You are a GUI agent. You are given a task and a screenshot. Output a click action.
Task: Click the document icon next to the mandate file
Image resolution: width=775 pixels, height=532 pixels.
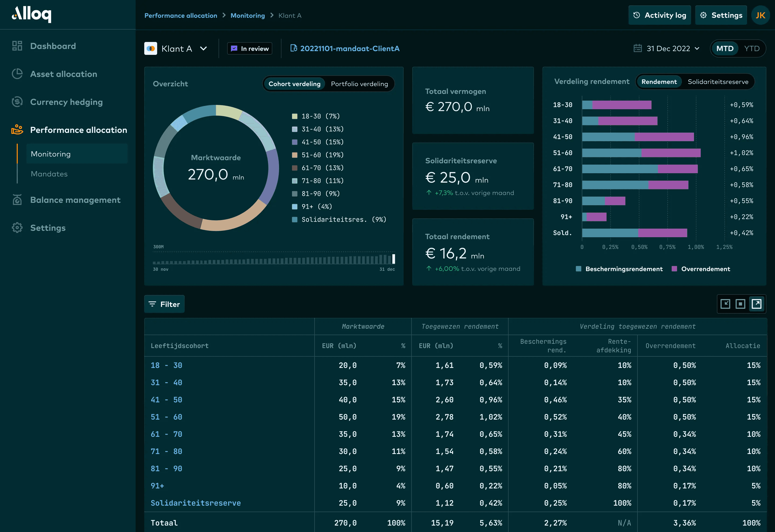294,48
